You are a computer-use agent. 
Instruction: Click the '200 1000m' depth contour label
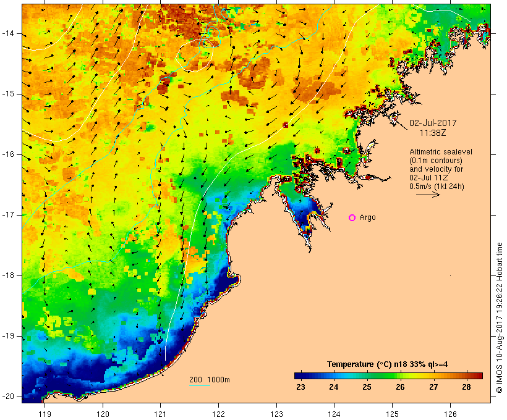210,380
